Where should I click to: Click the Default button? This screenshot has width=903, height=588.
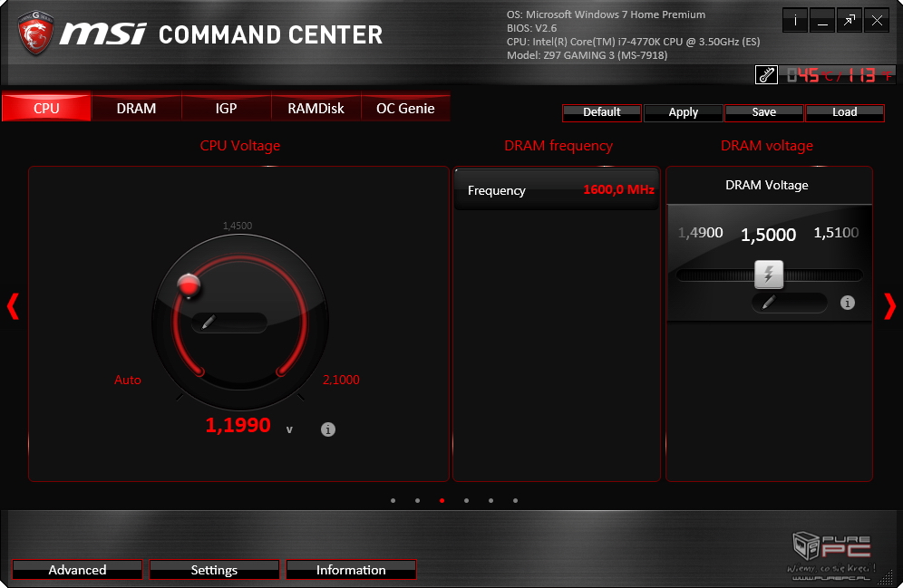point(602,112)
